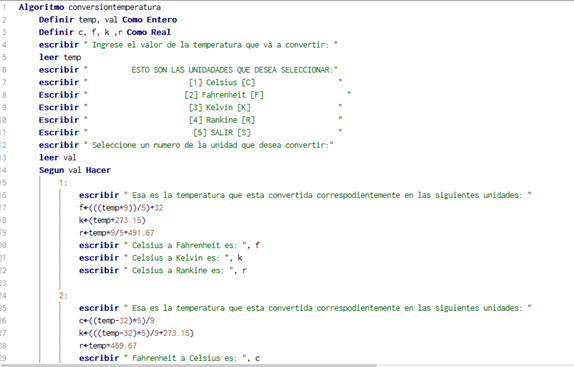The image size is (574, 367).
Task: Click 'Definir c, f, k ,r Como Real' line
Action: click(105, 32)
